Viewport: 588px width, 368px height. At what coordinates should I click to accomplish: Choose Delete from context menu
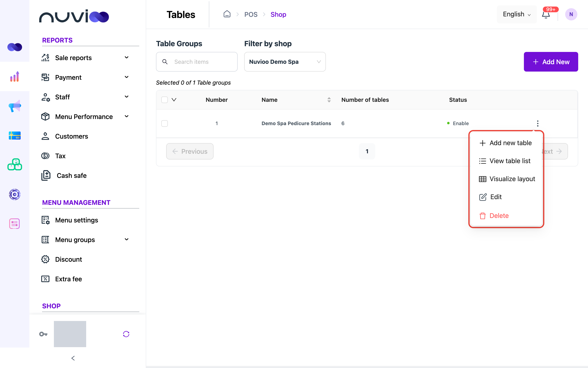pyautogui.click(x=494, y=216)
